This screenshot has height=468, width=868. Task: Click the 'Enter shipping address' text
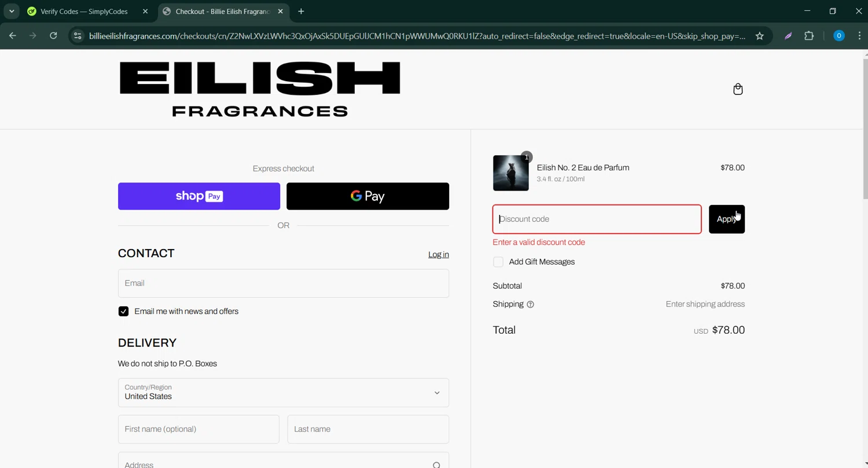[x=705, y=304]
